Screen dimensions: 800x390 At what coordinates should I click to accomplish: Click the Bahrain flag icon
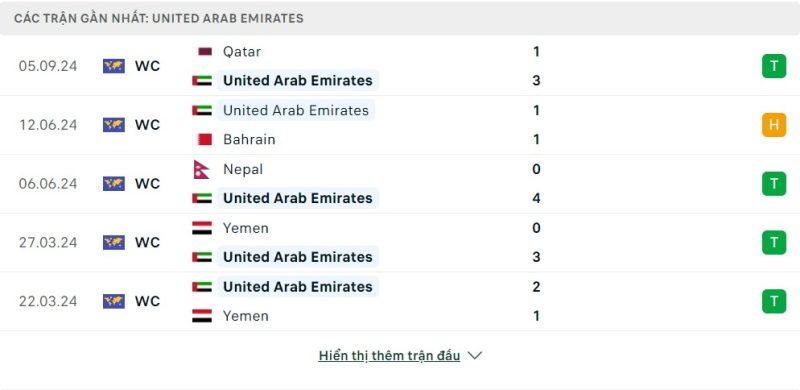pyautogui.click(x=205, y=139)
